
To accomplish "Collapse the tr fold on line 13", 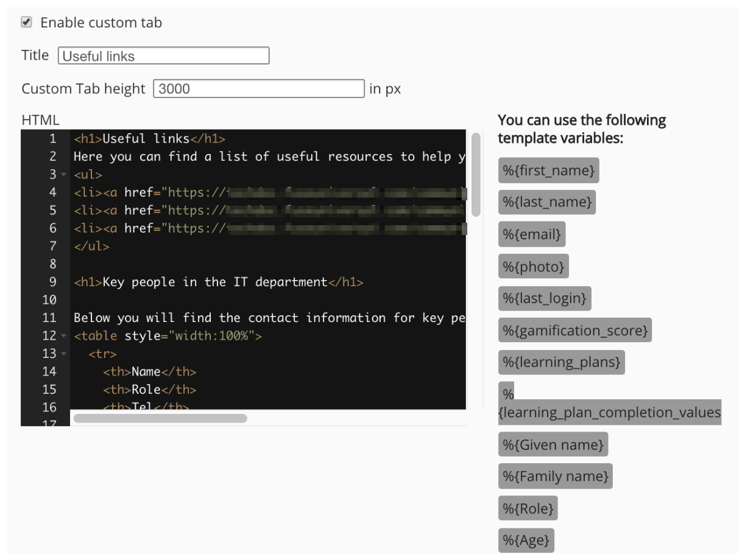I will (x=65, y=354).
